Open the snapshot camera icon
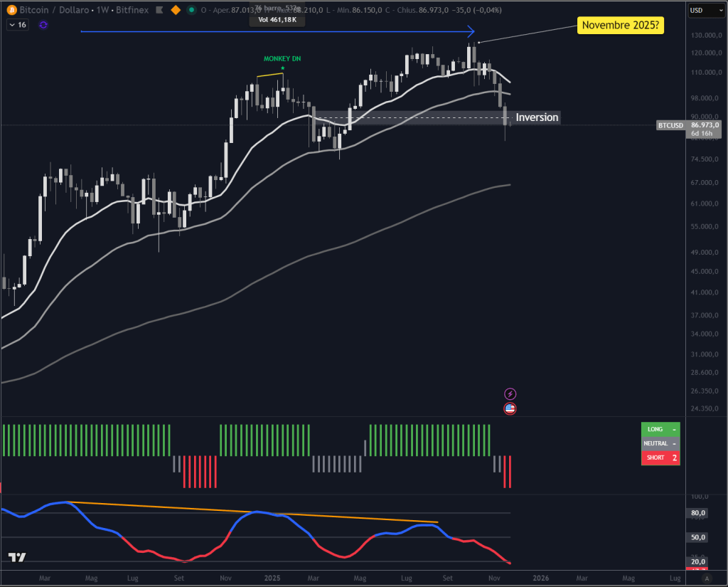The image size is (728, 587). [159, 10]
